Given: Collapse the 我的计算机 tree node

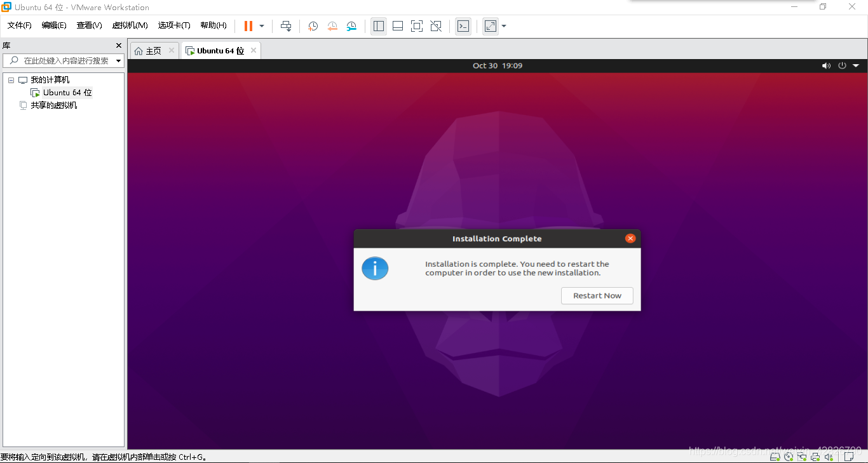Looking at the screenshot, I should tap(11, 80).
